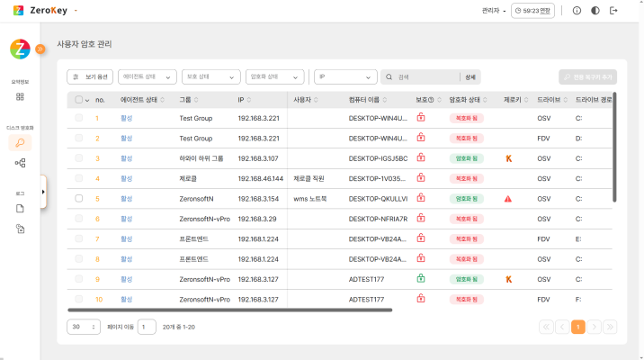The width and height of the screenshot is (644, 360).
Task: Toggle dark mode contrast icon
Action: [x=595, y=11]
